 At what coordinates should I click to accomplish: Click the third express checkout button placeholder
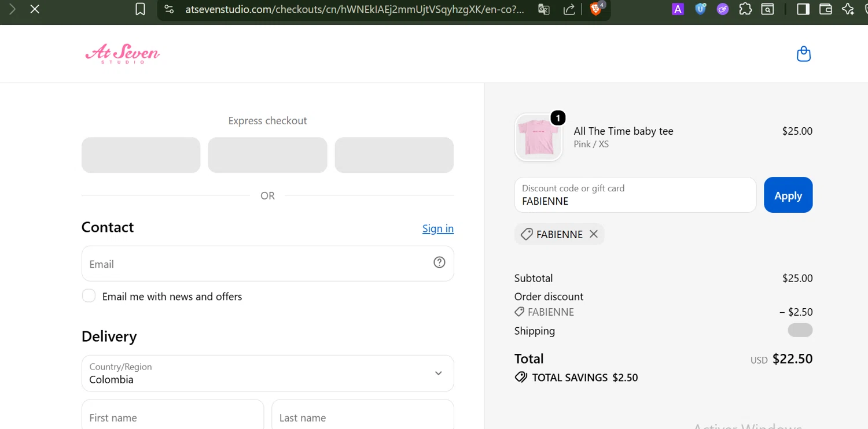394,155
